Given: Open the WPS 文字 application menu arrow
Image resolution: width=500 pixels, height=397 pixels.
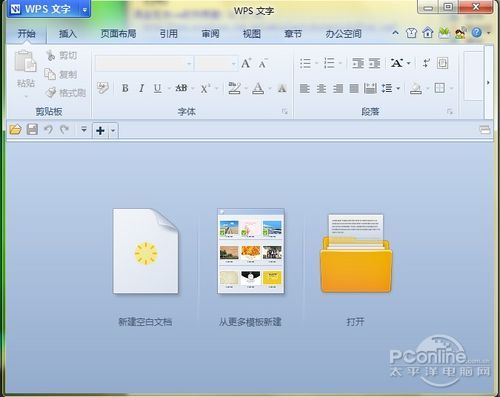Looking at the screenshot, I should pos(85,10).
